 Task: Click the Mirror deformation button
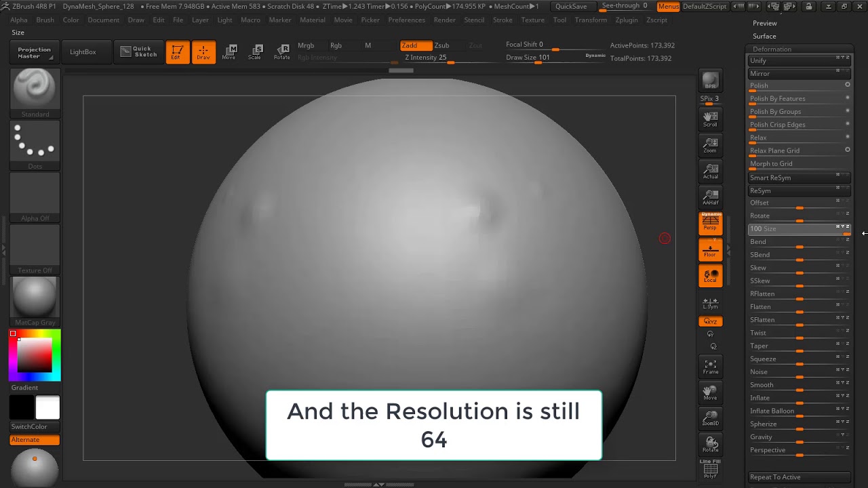tap(799, 73)
